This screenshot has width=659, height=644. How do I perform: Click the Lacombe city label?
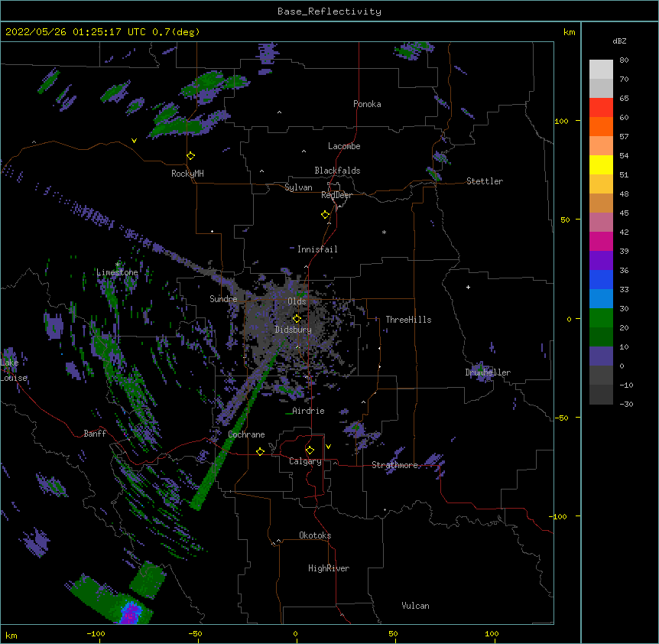coord(344,146)
